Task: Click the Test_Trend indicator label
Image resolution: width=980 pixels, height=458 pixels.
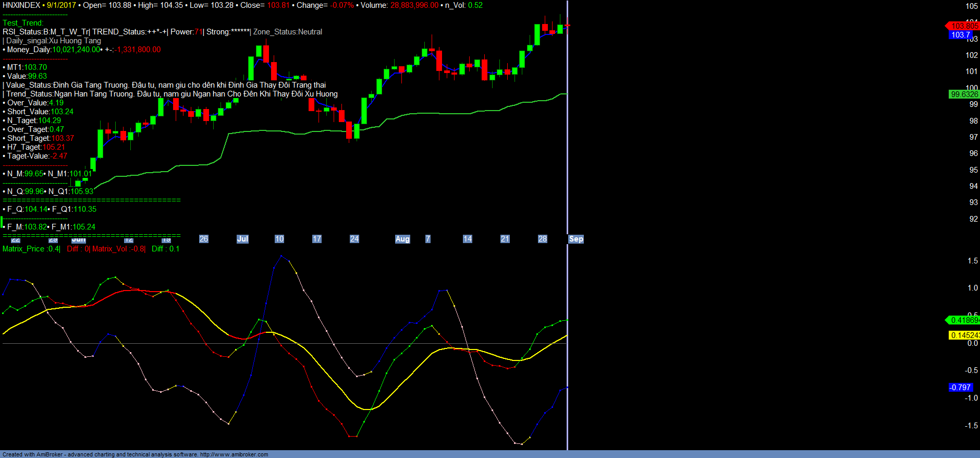Action: 23,23
